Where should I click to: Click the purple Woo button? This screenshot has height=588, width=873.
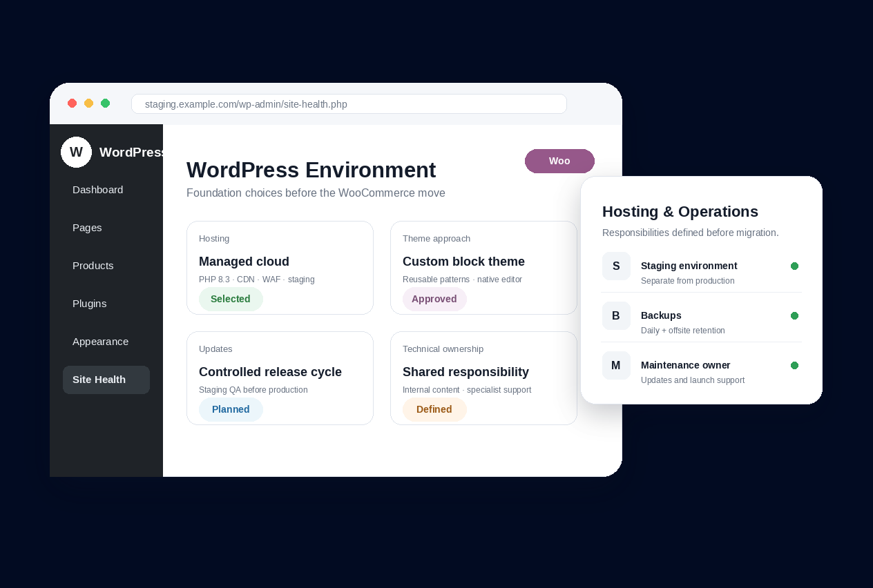click(559, 161)
